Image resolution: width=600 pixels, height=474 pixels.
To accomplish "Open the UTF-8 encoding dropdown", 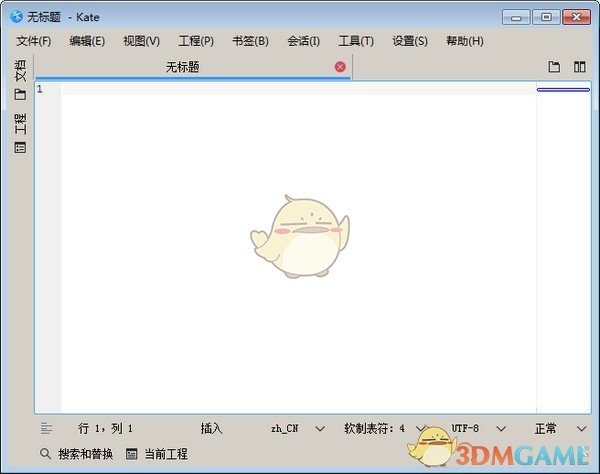I will coord(478,428).
